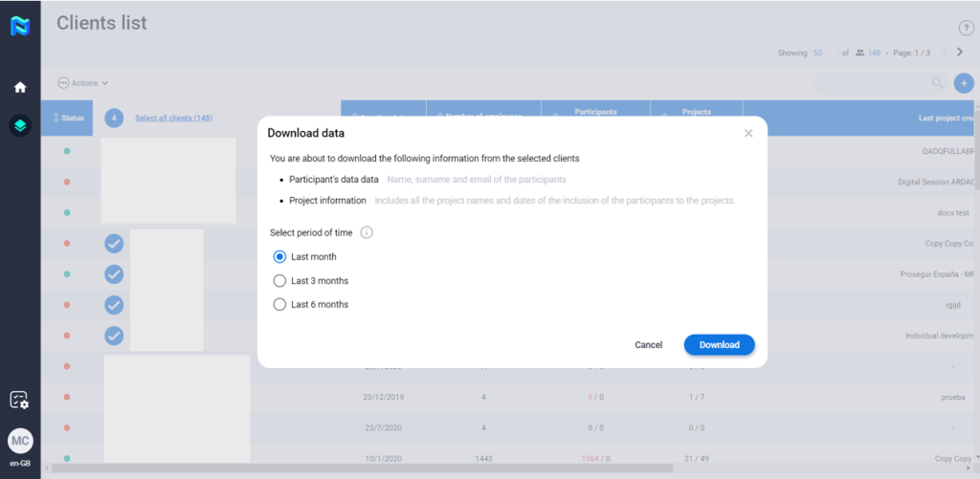980x479 pixels.
Task: Close the Download data dialog
Action: pos(748,134)
